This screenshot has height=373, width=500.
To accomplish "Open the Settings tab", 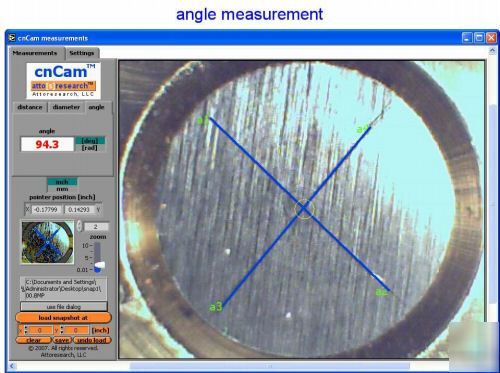I will pos(82,53).
